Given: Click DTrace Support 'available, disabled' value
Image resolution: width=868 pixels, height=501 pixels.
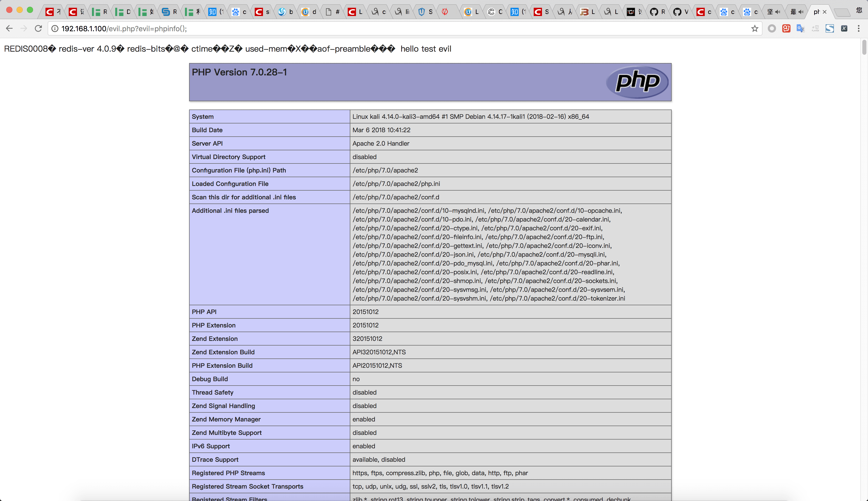Looking at the screenshot, I should 379,459.
